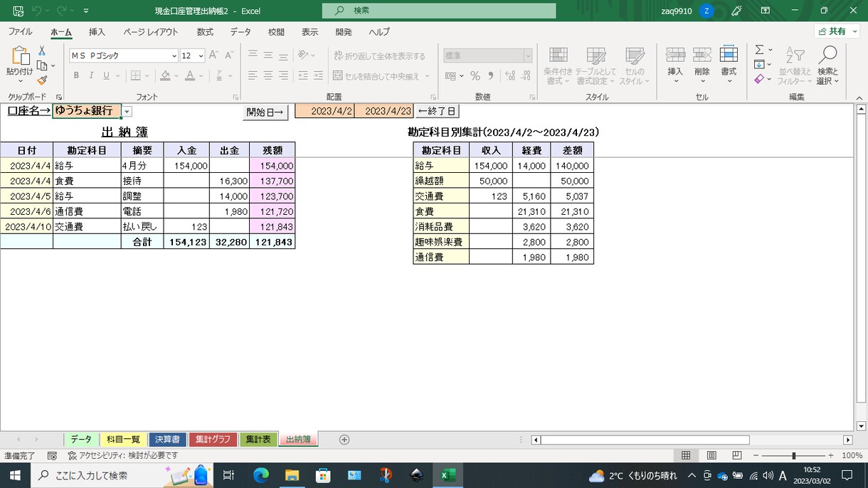868x488 pixels.
Task: Click the Insert cells icon
Action: tap(675, 55)
